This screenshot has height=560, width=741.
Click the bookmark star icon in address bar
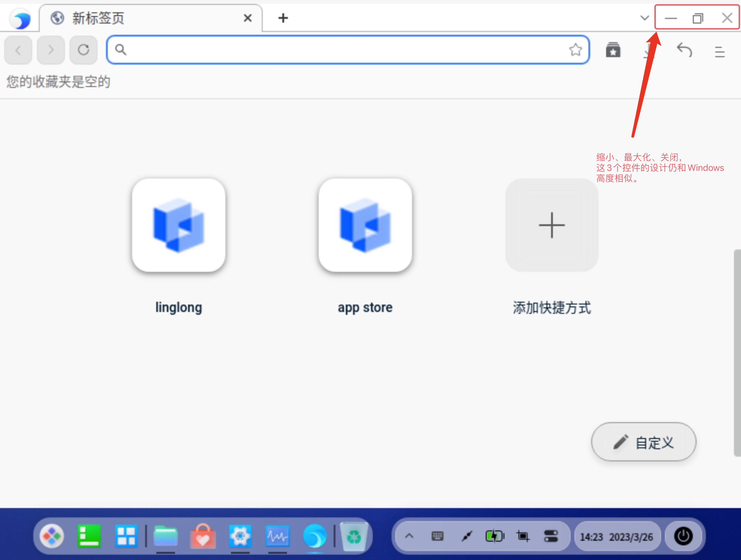pyautogui.click(x=575, y=50)
